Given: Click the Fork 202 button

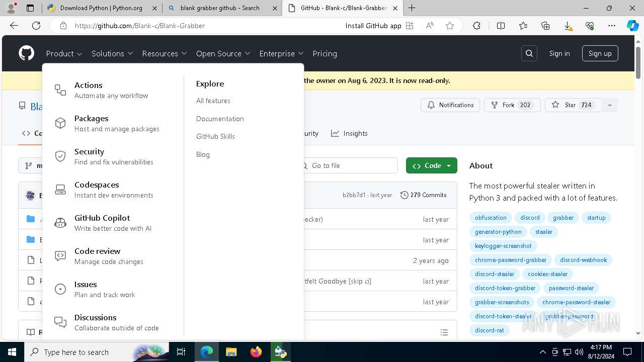Looking at the screenshot, I should pyautogui.click(x=512, y=105).
